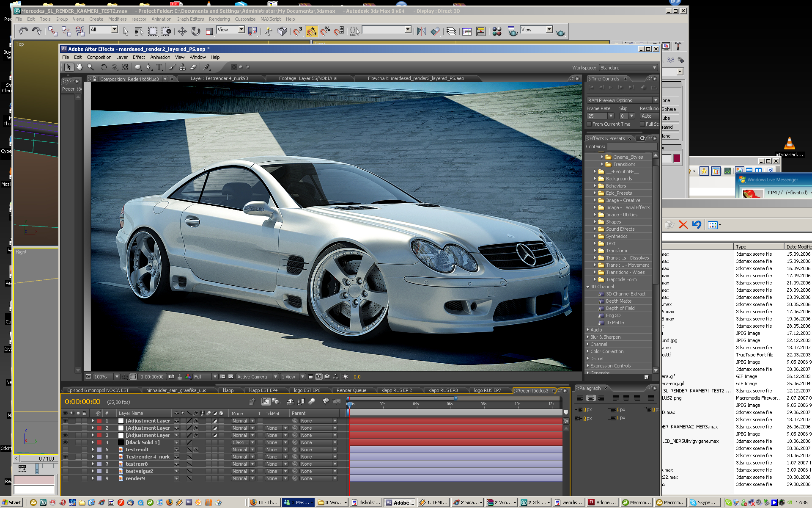Toggle visibility of layer 2 Adjustment Layer
The width and height of the screenshot is (812, 508).
coord(65,428)
